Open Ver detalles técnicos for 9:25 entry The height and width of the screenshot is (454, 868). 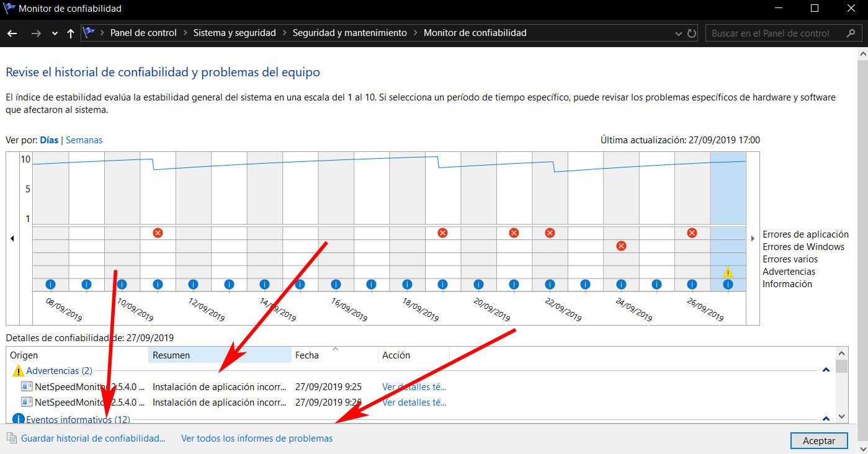pos(414,386)
